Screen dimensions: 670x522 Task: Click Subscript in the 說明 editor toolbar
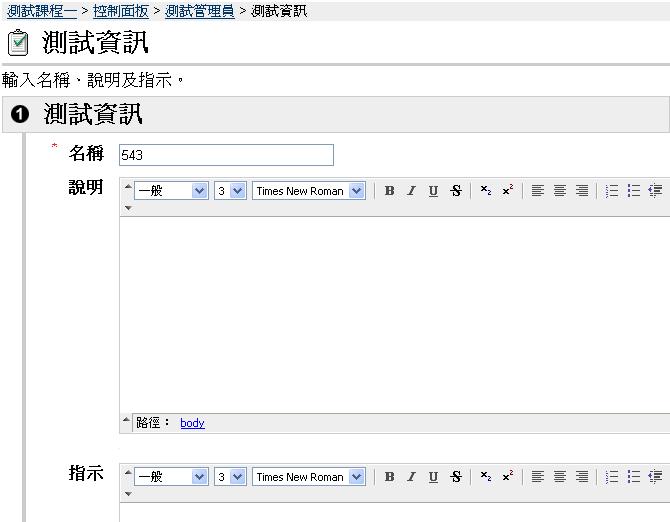tap(485, 191)
